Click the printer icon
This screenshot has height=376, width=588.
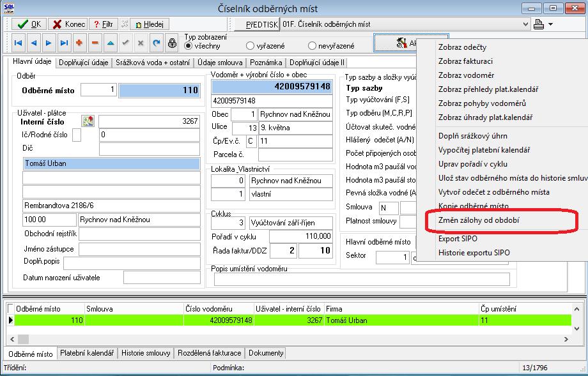point(539,24)
